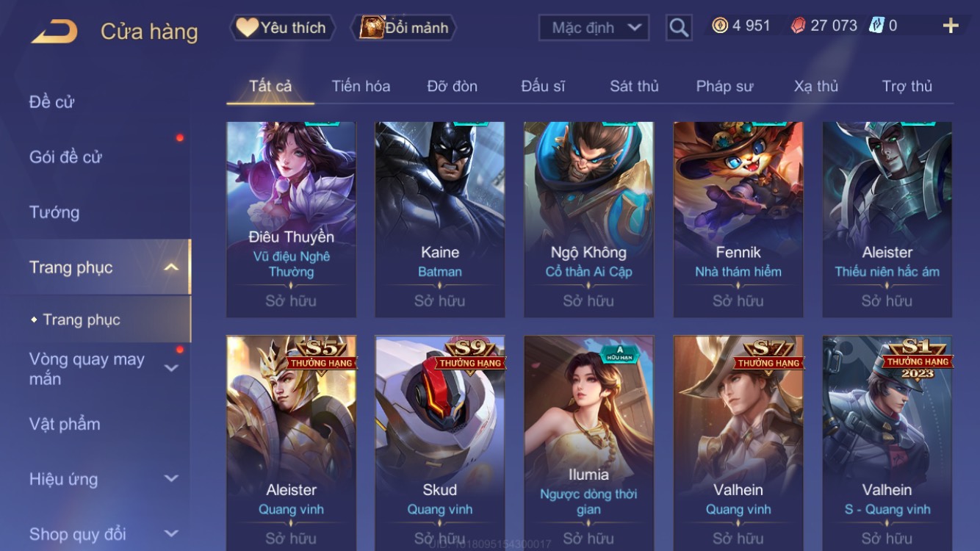980x551 pixels.
Task: Open the Mặc định sort dropdown
Action: [x=594, y=28]
